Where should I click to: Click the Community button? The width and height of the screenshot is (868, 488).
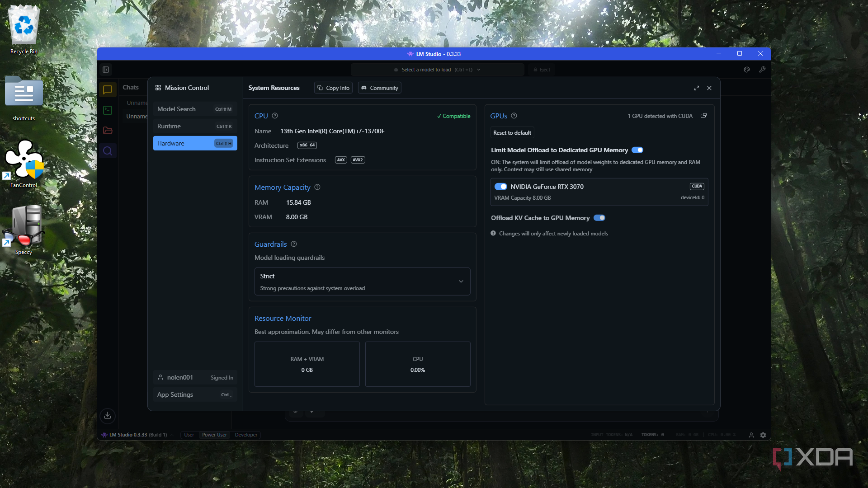tap(380, 88)
